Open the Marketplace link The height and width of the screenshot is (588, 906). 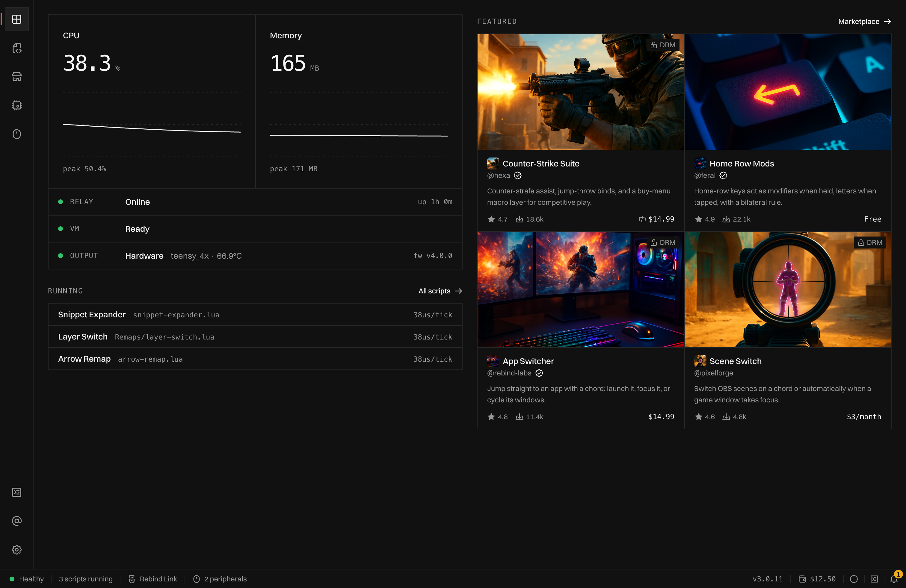(865, 22)
